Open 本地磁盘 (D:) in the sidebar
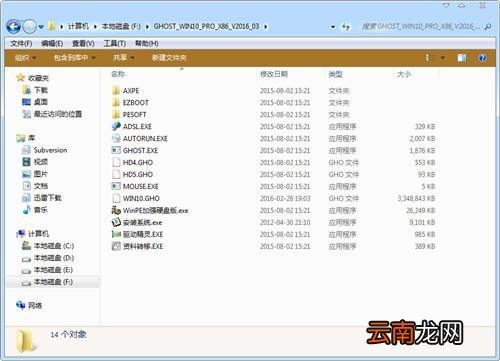500x361 pixels. (x=48, y=258)
